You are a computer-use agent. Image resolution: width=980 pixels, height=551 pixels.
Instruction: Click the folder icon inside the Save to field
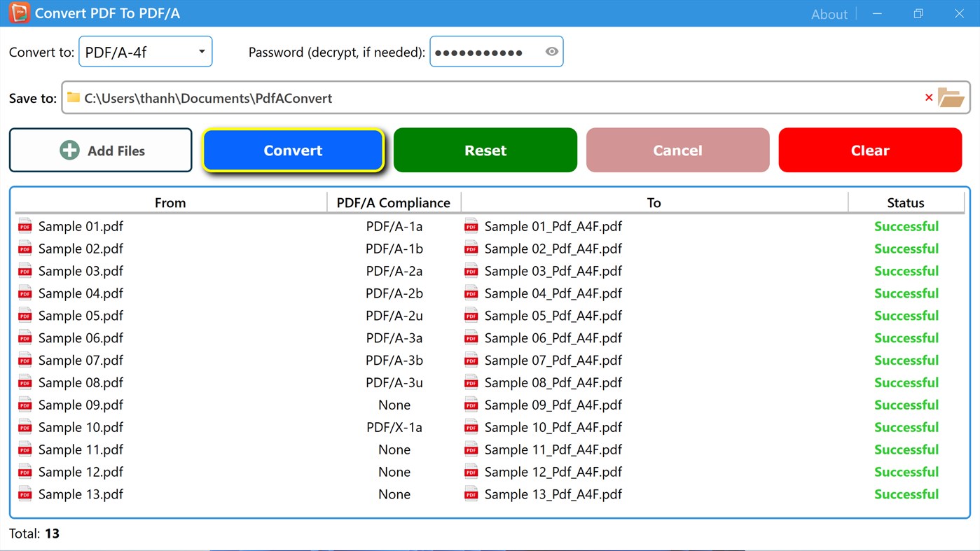[x=73, y=97]
